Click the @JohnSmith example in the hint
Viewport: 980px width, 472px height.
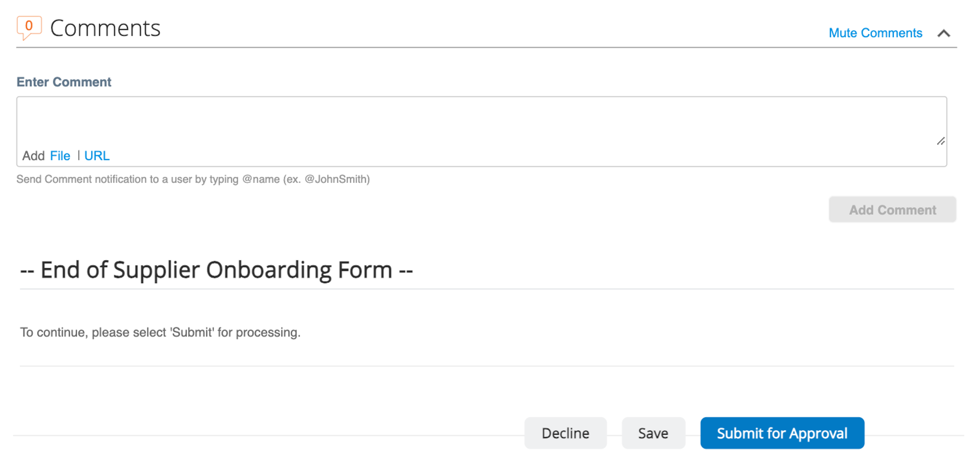pyautogui.click(x=336, y=179)
